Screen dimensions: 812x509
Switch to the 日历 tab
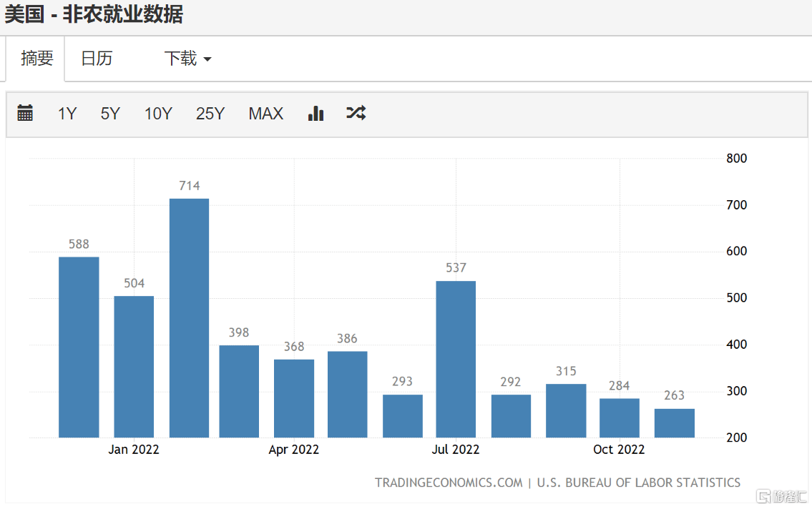[x=98, y=59]
